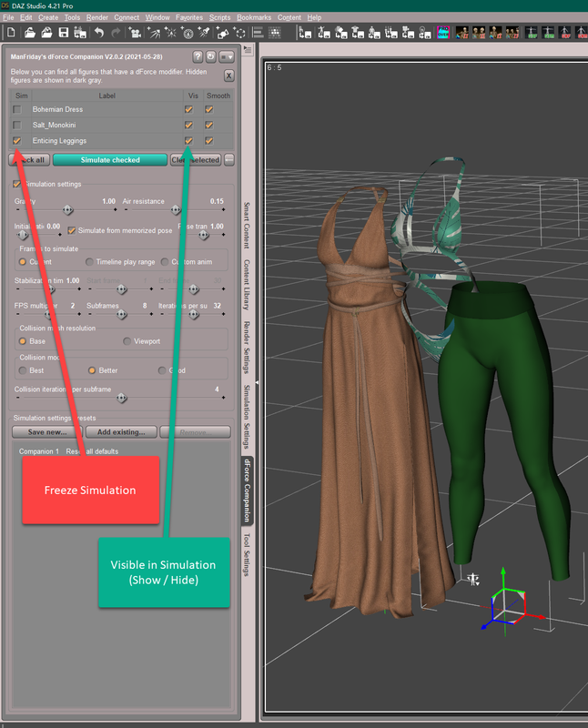Enable Sim checkbox for Salt_Monokini

coord(17,125)
